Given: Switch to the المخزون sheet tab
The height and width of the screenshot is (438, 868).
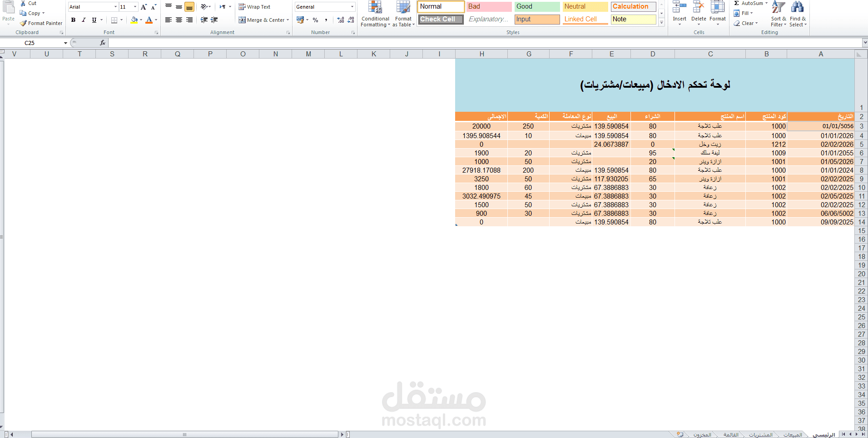Looking at the screenshot, I should point(702,435).
